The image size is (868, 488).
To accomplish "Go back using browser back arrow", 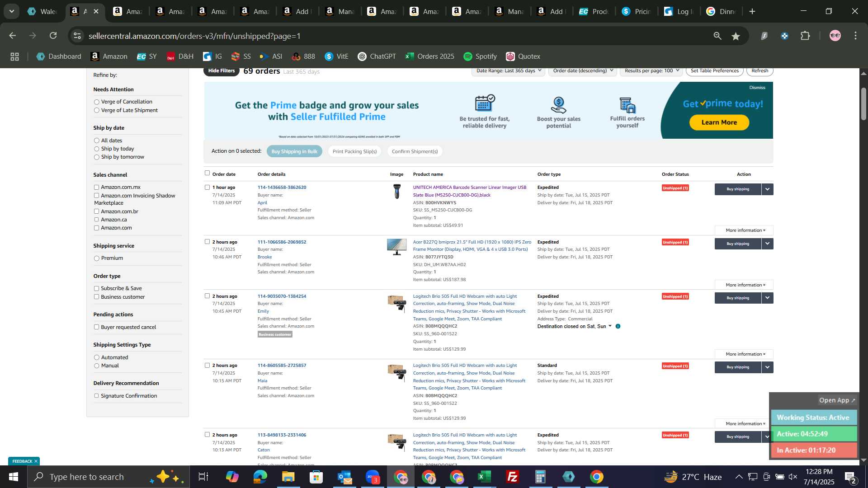I will (13, 36).
